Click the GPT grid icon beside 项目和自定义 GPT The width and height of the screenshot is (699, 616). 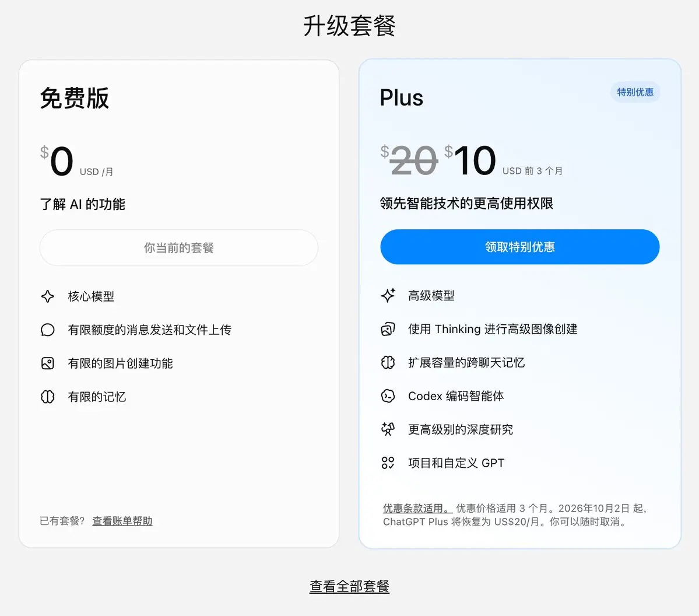click(388, 463)
